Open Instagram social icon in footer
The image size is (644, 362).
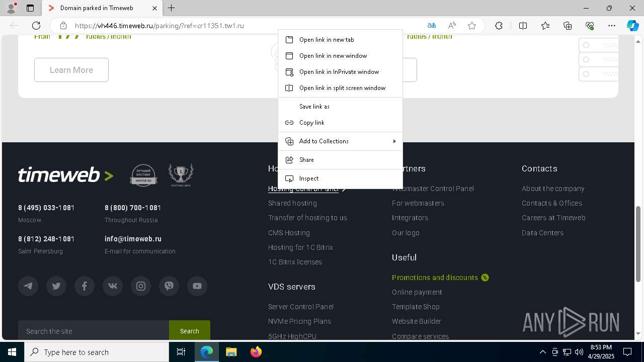coord(141,286)
